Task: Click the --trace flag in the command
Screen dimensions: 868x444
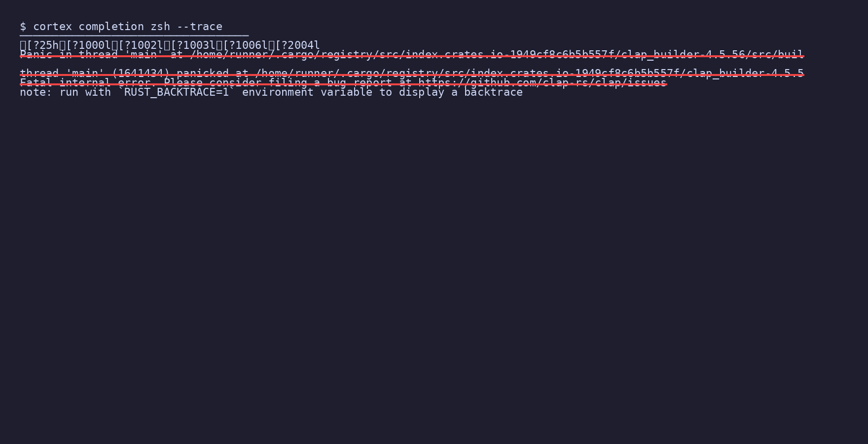Action: 200,27
